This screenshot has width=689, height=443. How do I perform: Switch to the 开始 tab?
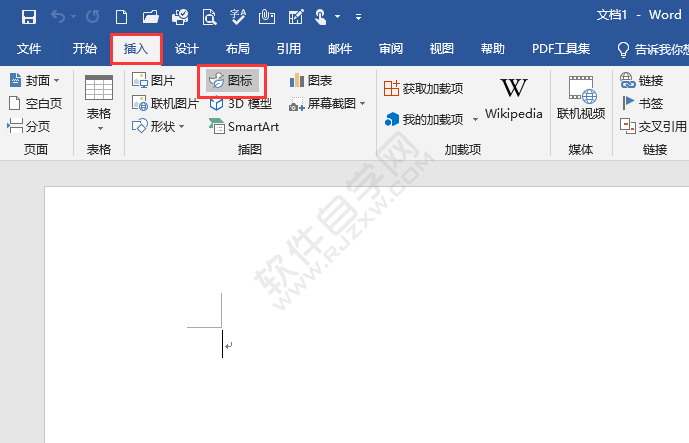tap(84, 48)
